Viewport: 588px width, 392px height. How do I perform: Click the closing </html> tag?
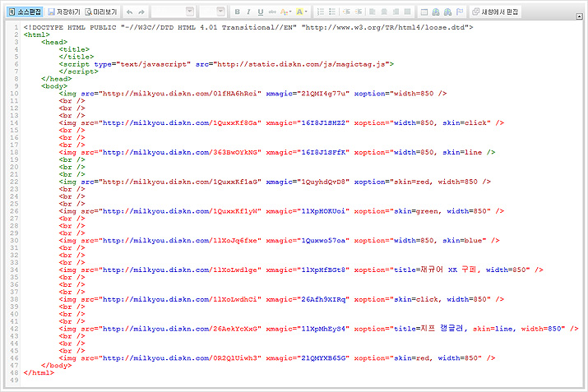click(x=39, y=372)
